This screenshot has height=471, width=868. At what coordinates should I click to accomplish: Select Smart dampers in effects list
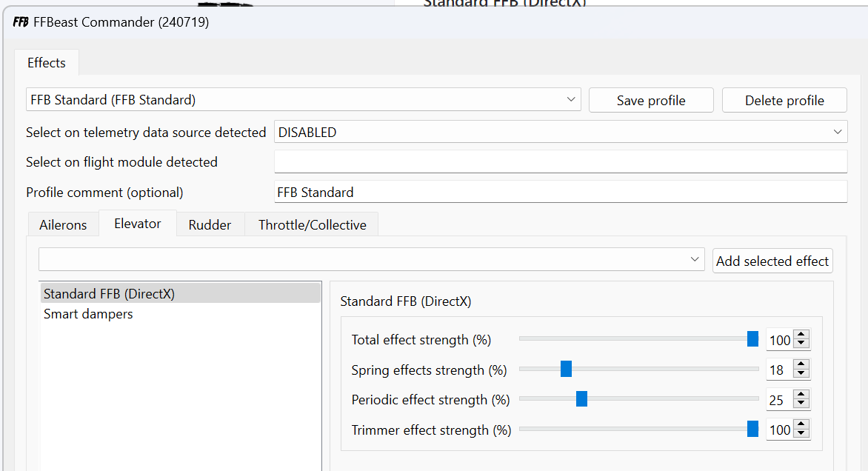pos(88,314)
